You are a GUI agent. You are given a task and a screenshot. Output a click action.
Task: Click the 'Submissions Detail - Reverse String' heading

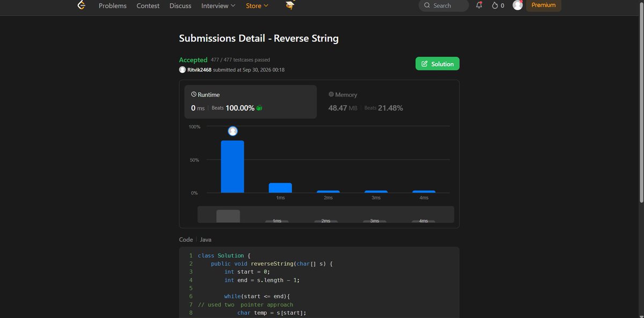tap(259, 39)
